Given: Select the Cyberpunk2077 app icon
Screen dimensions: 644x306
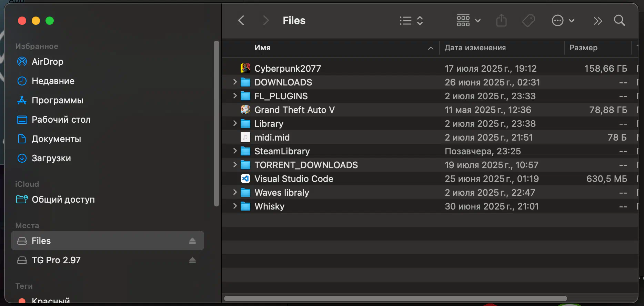Looking at the screenshot, I should 245,68.
